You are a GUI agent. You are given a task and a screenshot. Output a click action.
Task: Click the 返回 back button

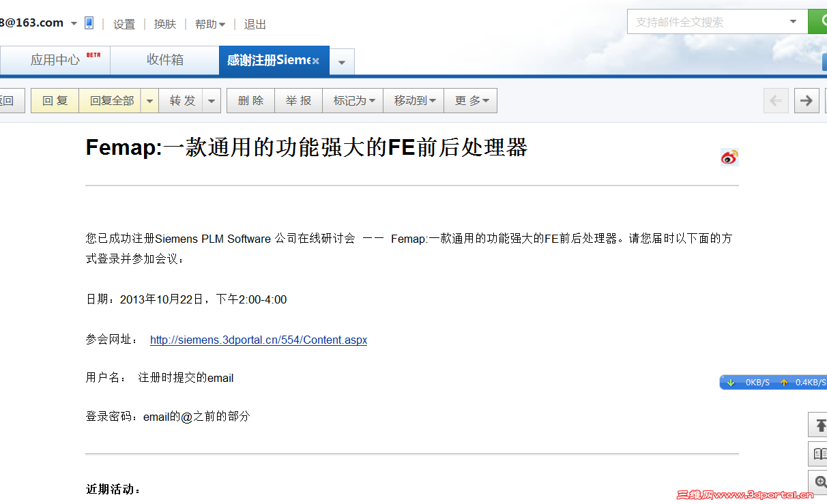pyautogui.click(x=12, y=101)
